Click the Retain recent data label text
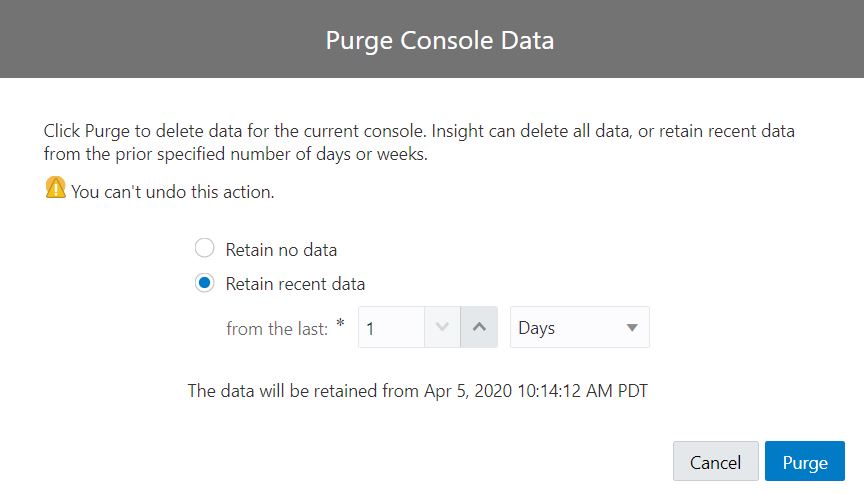Image resolution: width=864 pixels, height=494 pixels. (295, 283)
